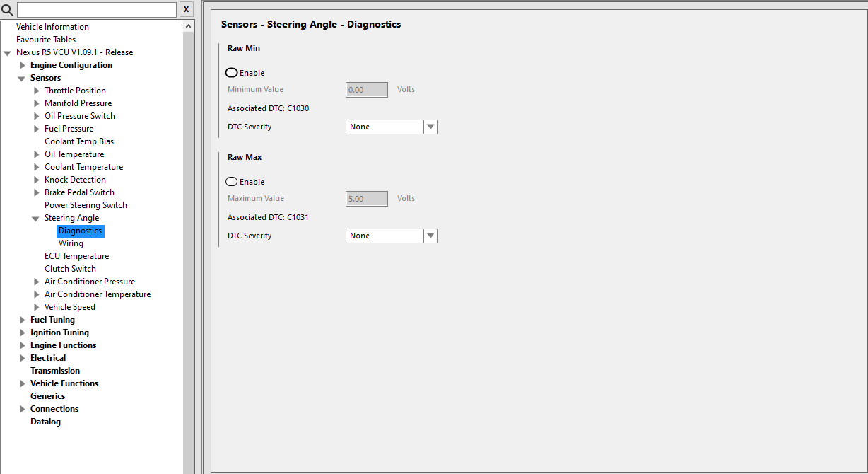Viewport: 868px width, 474px height.
Task: Select Steering Angle Wiring item
Action: click(71, 243)
